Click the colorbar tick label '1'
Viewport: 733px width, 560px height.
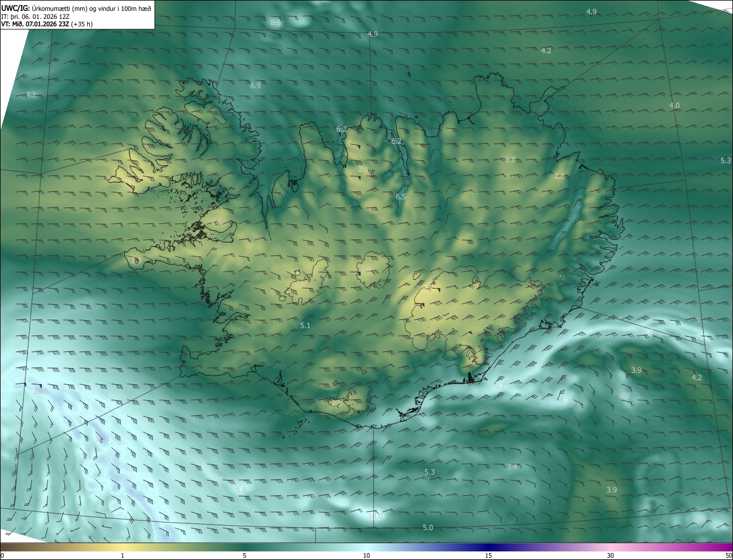[123, 556]
